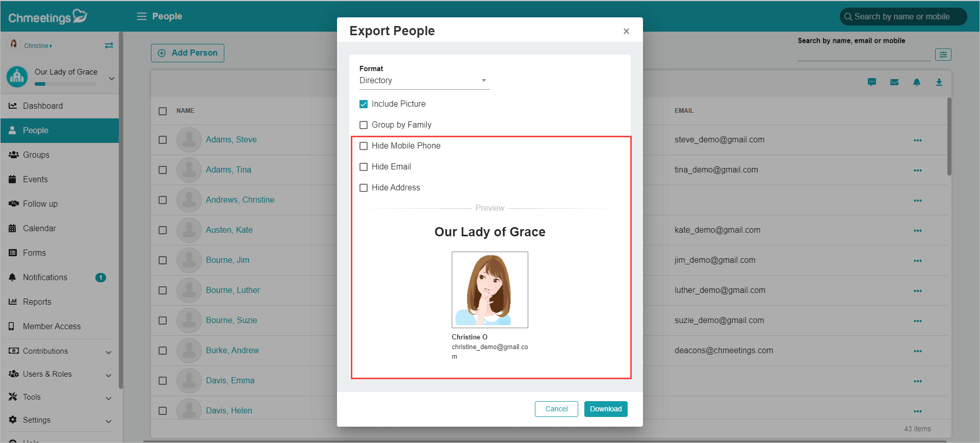Open Events in the sidebar
Image resolution: width=980 pixels, height=443 pixels.
pos(60,180)
